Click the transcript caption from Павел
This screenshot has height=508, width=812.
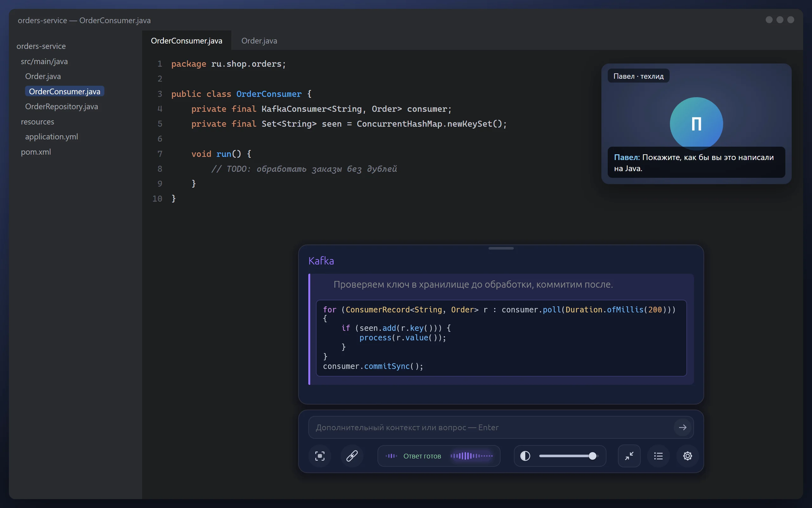pos(696,163)
